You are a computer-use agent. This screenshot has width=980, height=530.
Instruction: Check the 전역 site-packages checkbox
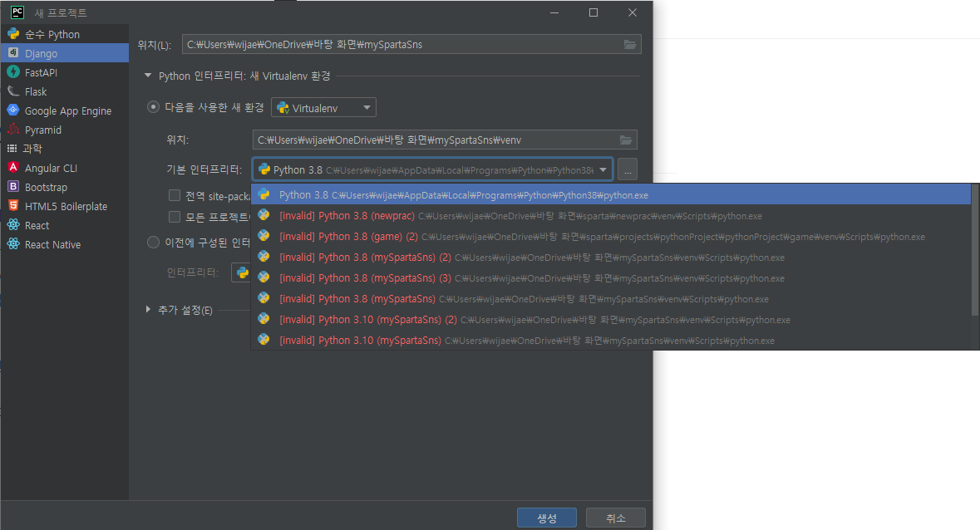pos(175,195)
